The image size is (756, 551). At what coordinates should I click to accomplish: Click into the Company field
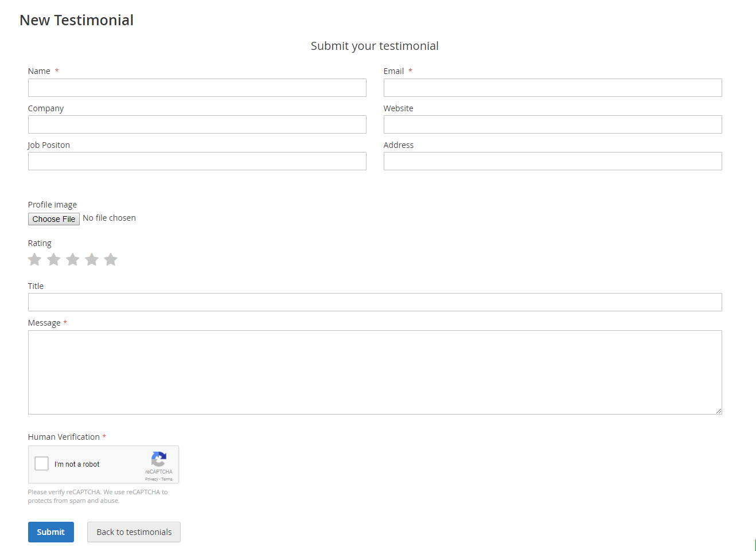pyautogui.click(x=197, y=124)
